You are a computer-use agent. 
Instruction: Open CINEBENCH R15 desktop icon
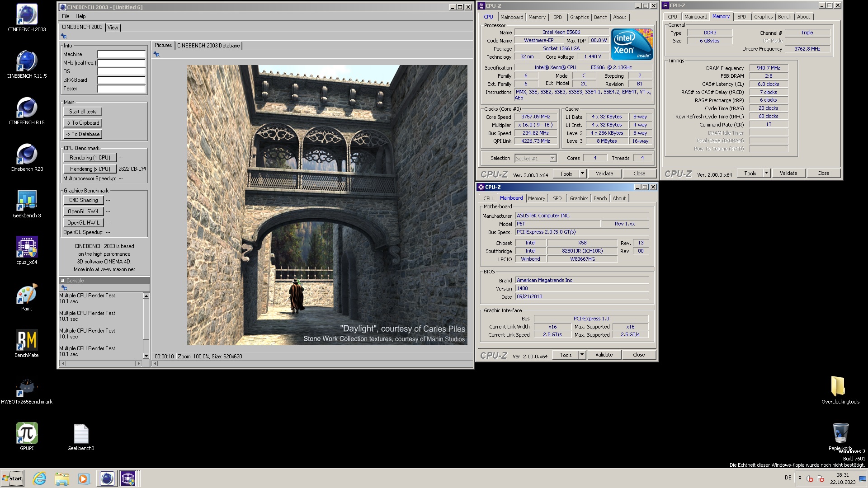[27, 111]
